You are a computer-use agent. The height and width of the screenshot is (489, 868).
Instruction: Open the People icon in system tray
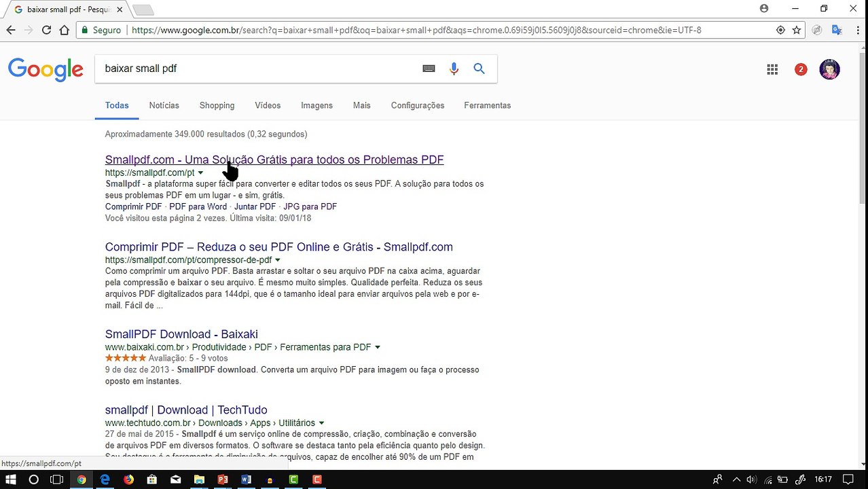717,479
